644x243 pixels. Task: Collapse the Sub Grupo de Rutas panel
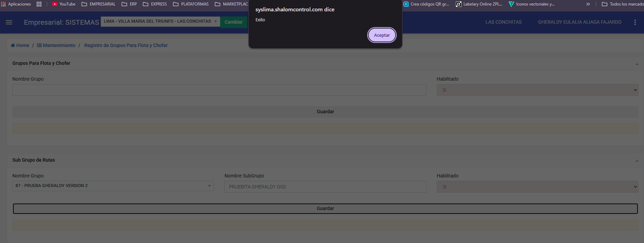click(637, 161)
